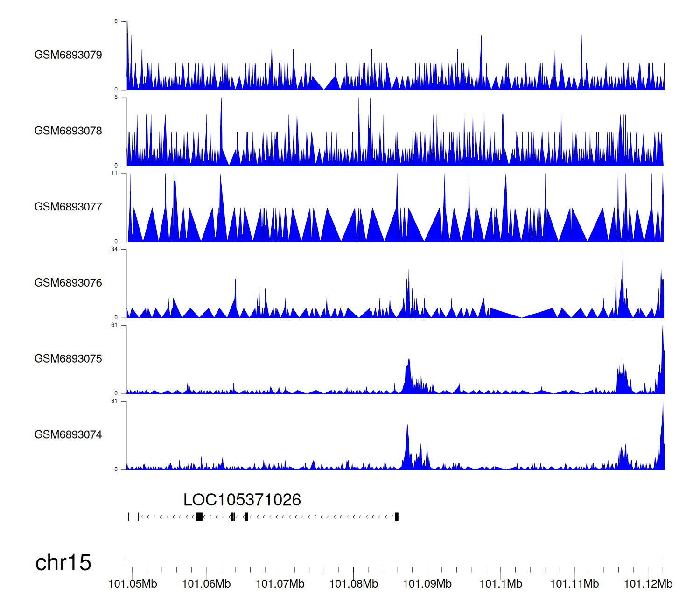Click the GSM6893079 track label
The width and height of the screenshot is (700, 616).
point(68,55)
